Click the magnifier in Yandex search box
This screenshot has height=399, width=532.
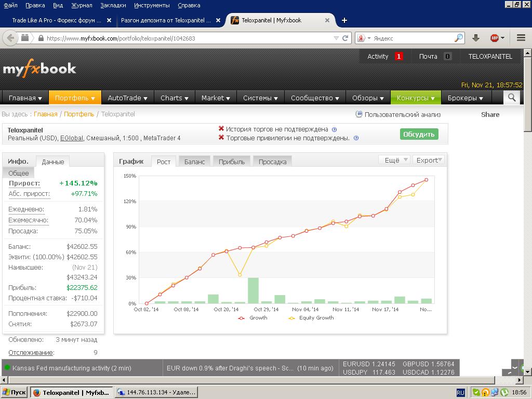459,37
